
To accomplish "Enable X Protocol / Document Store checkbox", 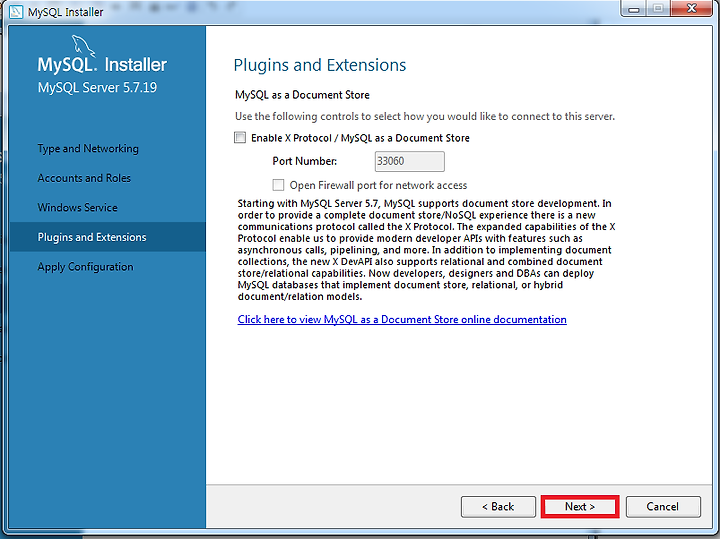I will (x=240, y=138).
